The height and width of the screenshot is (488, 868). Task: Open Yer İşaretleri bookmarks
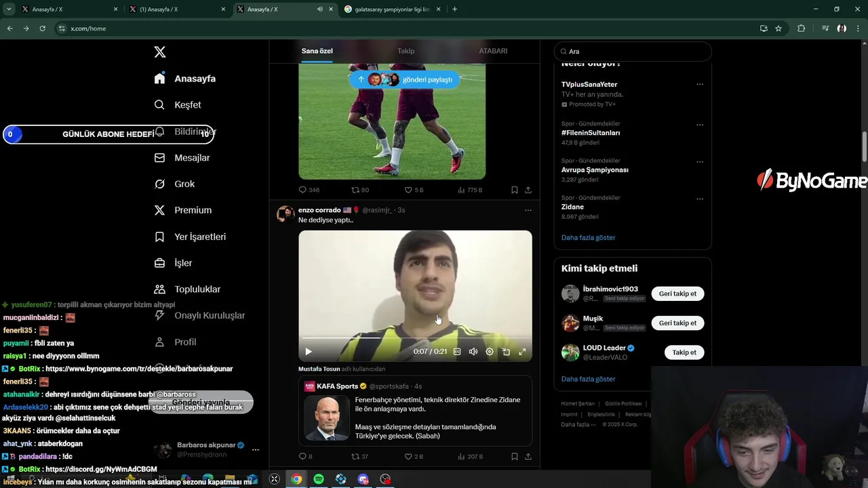(191, 237)
